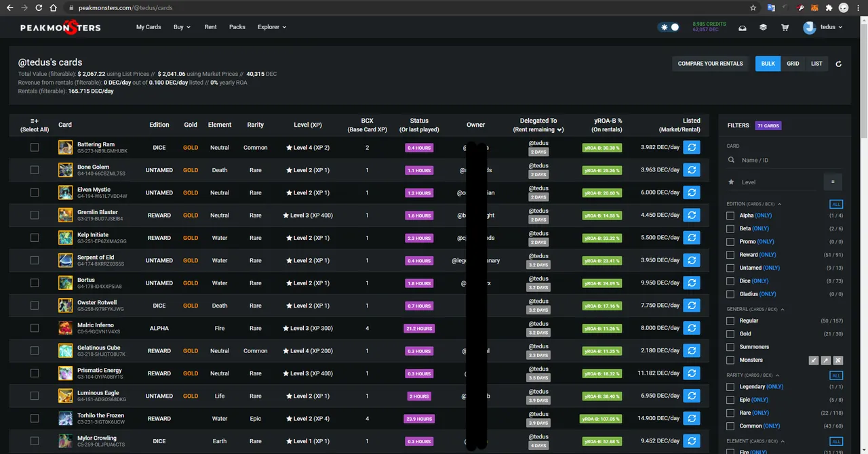Go to My Cards

tap(149, 27)
